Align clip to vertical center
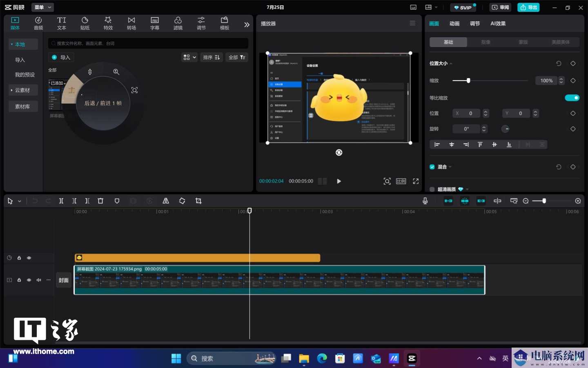Viewport: 588px width, 368px height. tap(494, 144)
